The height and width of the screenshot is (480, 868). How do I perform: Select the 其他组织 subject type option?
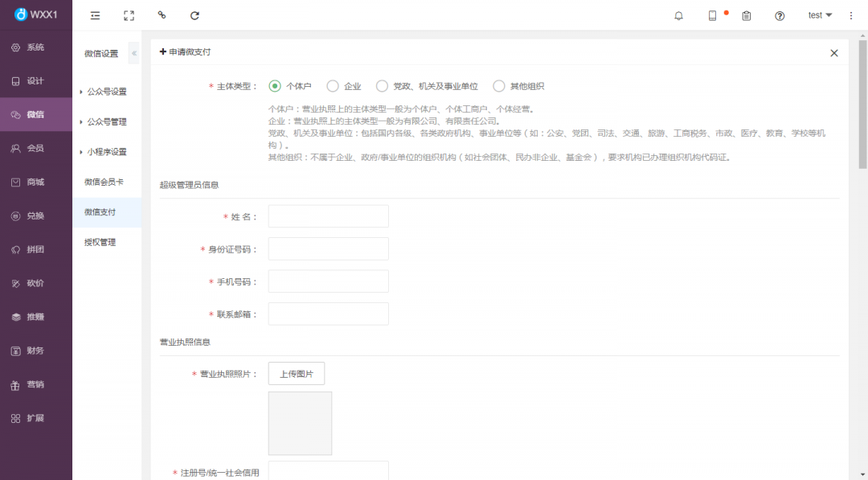click(499, 86)
